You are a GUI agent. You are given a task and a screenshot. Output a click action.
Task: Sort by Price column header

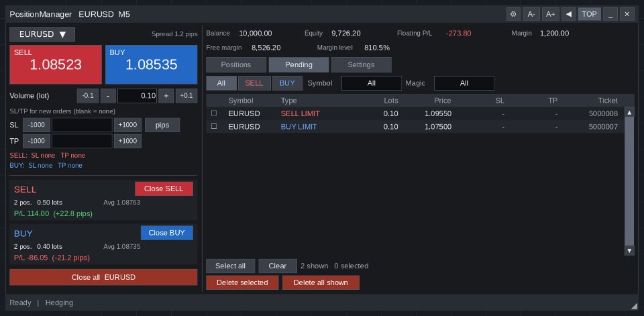pos(442,100)
